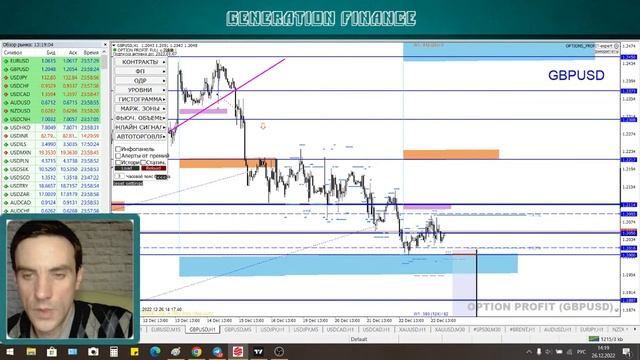Show hidden tray icons chevron
Viewport: 640px width, 360px height.
[529, 352]
